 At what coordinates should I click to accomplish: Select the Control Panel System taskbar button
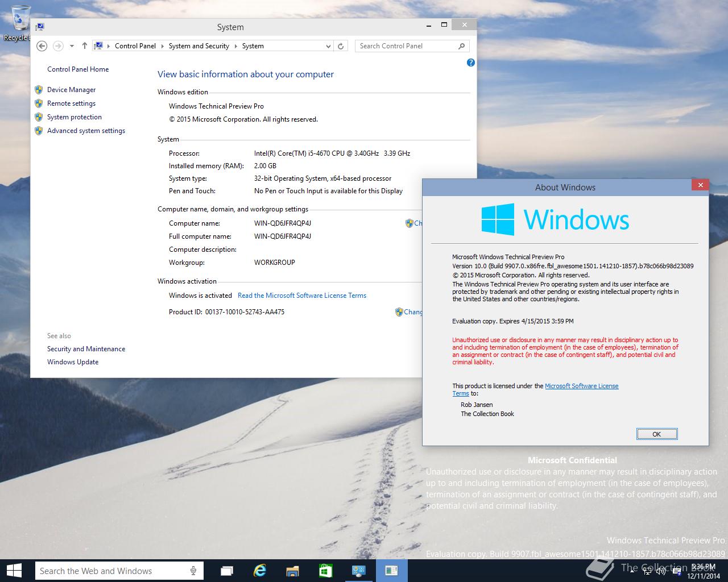click(359, 571)
